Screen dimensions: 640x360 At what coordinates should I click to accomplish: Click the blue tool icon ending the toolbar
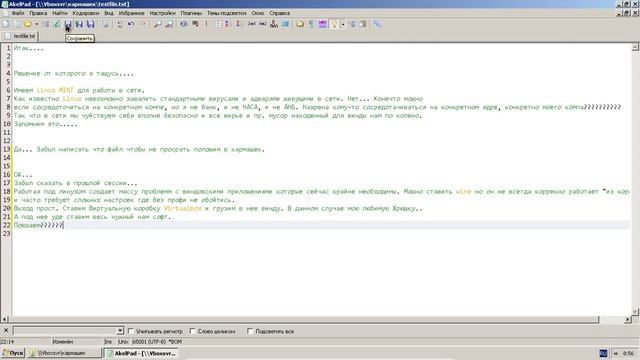click(378, 24)
